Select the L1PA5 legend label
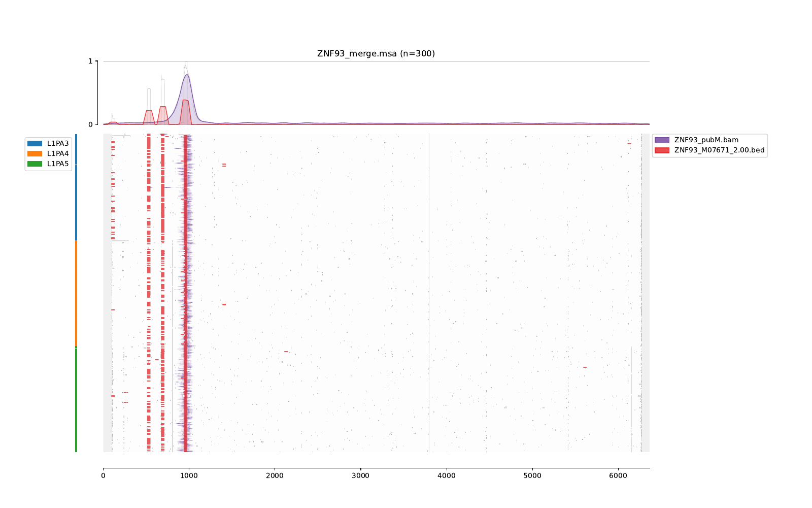Viewport: 812px width, 508px height. click(58, 164)
